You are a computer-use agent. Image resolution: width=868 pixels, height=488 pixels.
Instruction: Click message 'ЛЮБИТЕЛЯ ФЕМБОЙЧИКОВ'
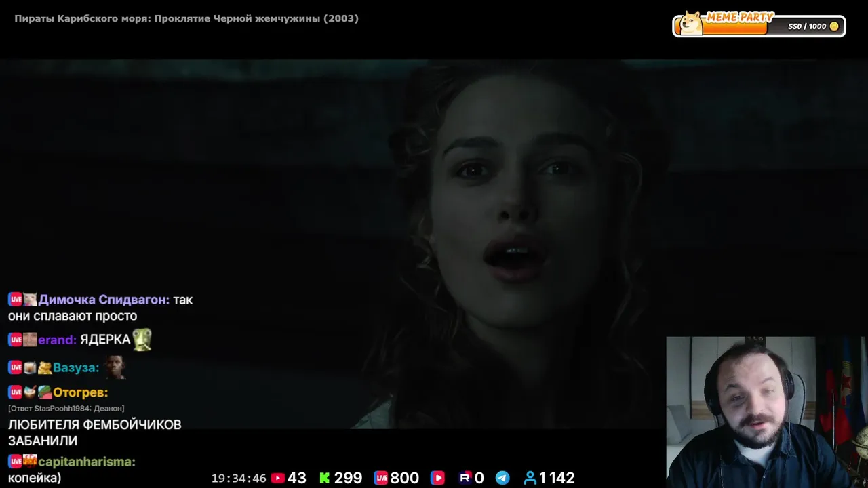click(95, 425)
